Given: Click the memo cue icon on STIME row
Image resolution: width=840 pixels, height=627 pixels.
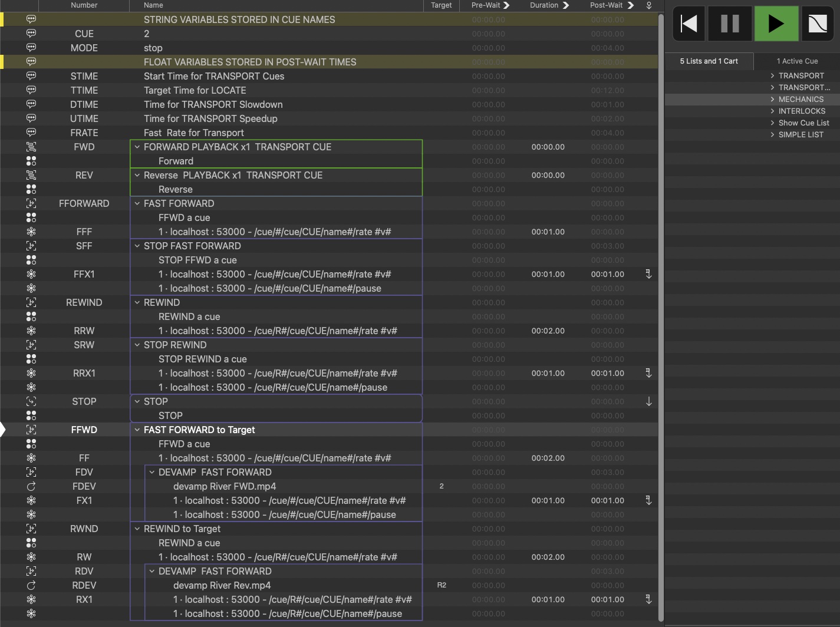Looking at the screenshot, I should [31, 76].
